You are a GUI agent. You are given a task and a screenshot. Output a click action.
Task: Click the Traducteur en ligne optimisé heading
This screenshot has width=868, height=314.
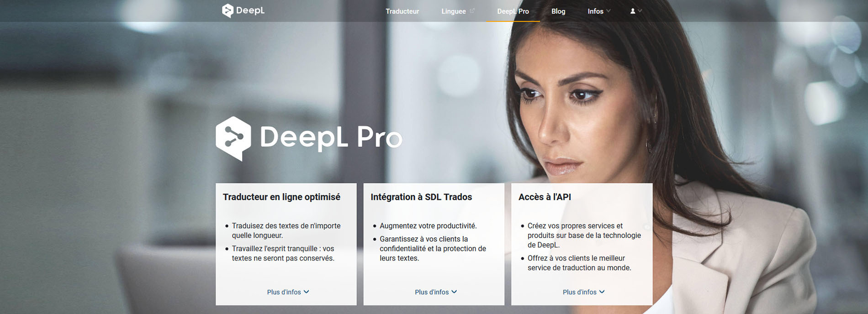tap(281, 197)
